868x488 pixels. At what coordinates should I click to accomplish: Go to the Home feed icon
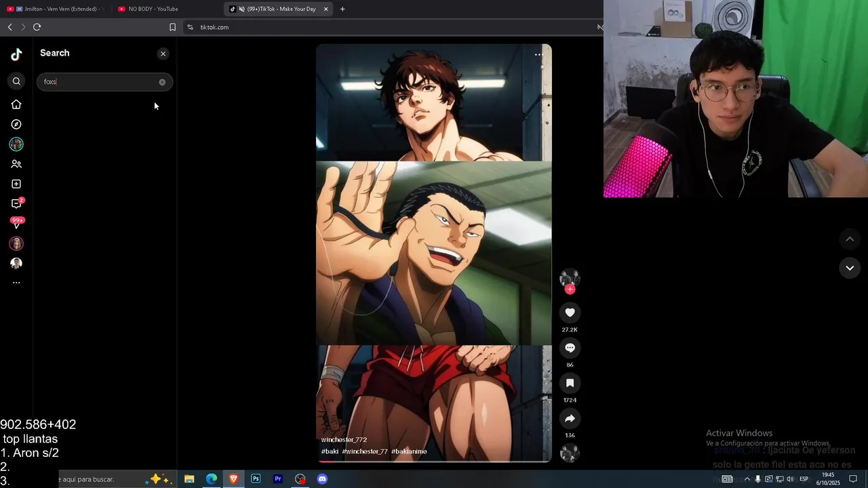[x=16, y=104]
